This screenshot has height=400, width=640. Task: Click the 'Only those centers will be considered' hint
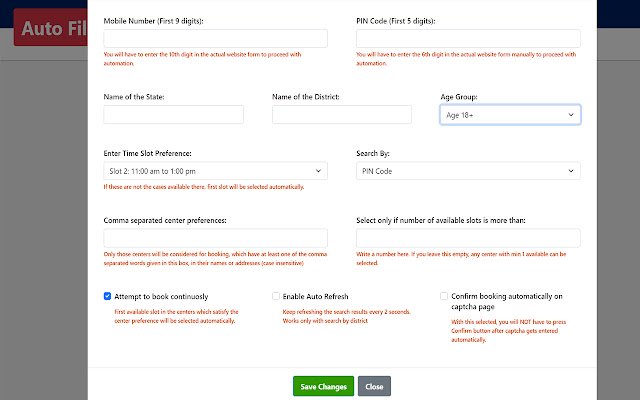click(x=215, y=258)
